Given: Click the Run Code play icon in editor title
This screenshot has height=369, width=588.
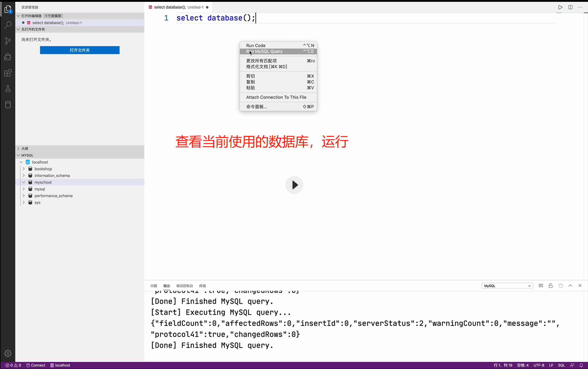Looking at the screenshot, I should (x=560, y=7).
